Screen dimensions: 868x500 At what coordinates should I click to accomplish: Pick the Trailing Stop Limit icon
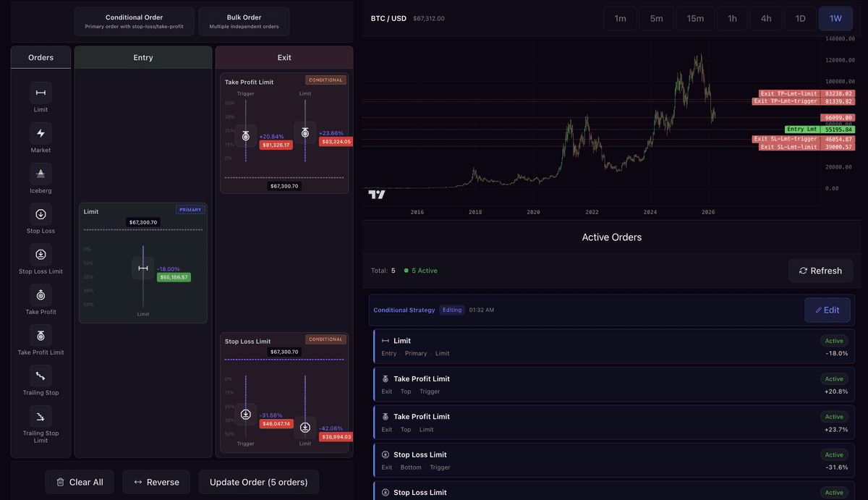click(x=41, y=417)
